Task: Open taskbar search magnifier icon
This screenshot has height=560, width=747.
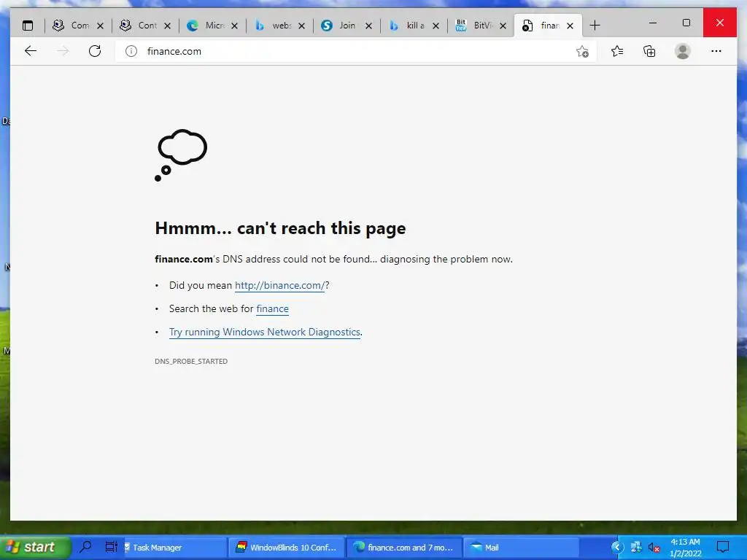Action: pyautogui.click(x=86, y=547)
